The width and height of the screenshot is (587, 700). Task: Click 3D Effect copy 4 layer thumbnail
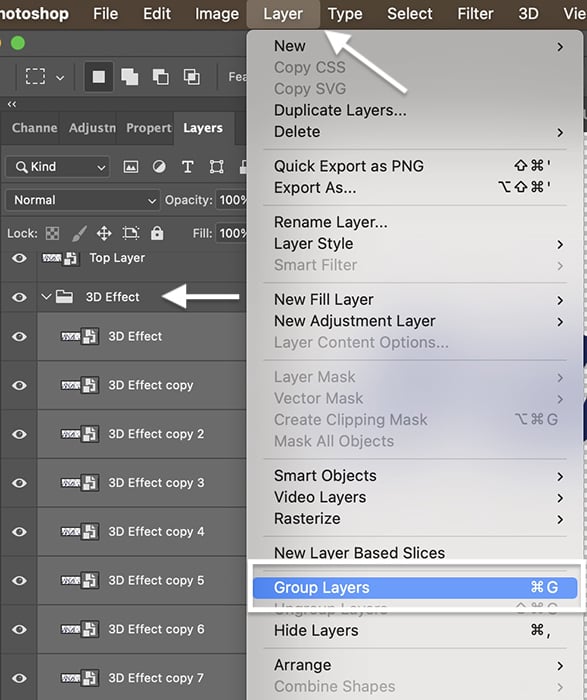(79, 531)
